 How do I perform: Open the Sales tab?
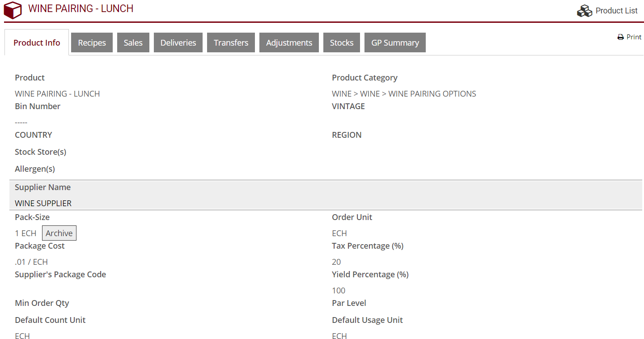[x=133, y=42]
